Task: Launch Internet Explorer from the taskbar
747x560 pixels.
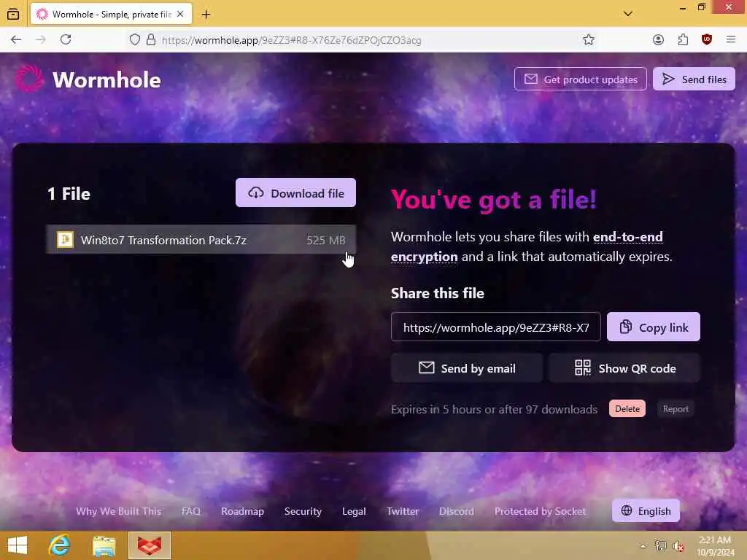Action: [60, 545]
